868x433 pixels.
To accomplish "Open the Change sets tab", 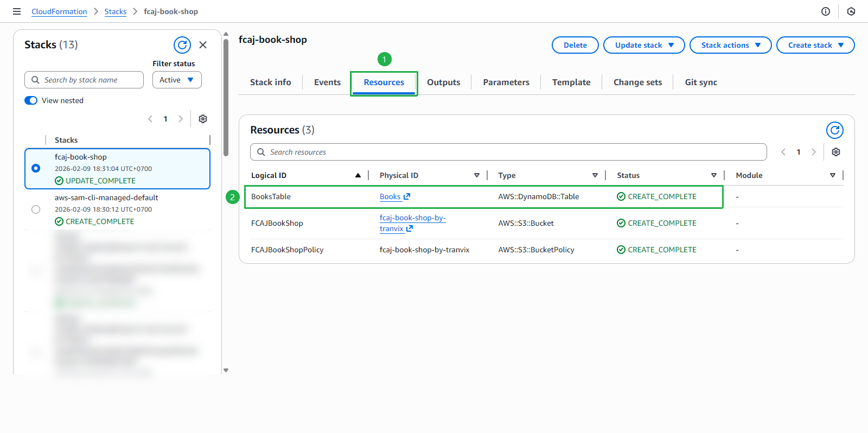I will pyautogui.click(x=638, y=82).
